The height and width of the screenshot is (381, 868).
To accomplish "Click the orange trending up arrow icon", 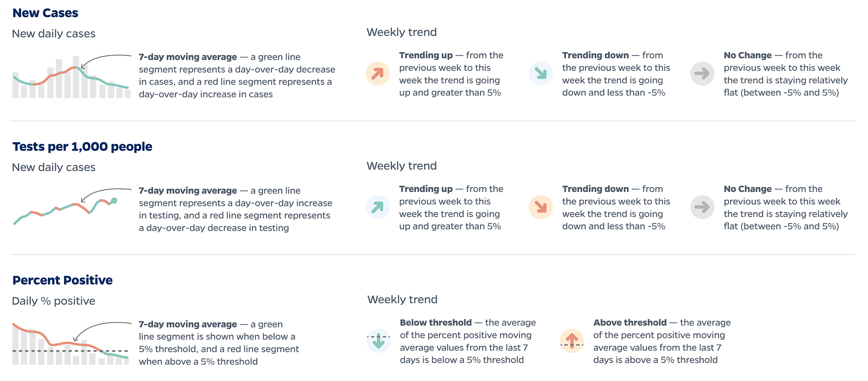I will 378,73.
